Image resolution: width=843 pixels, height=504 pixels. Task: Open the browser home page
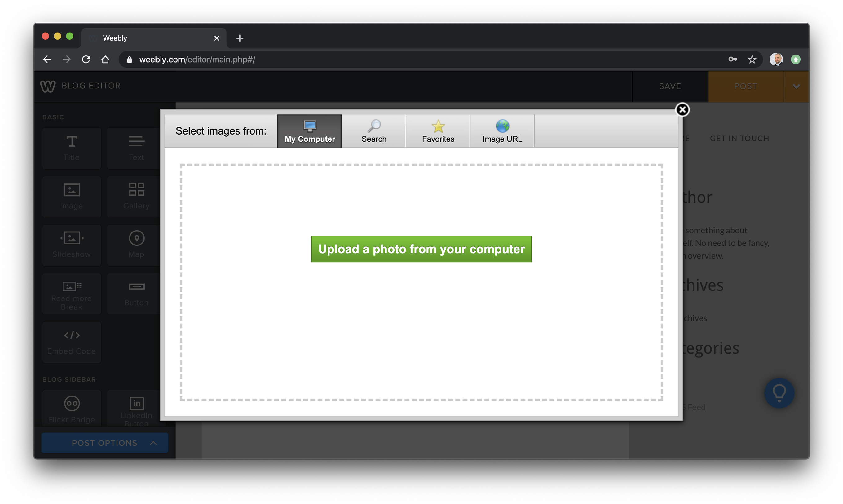tap(106, 60)
